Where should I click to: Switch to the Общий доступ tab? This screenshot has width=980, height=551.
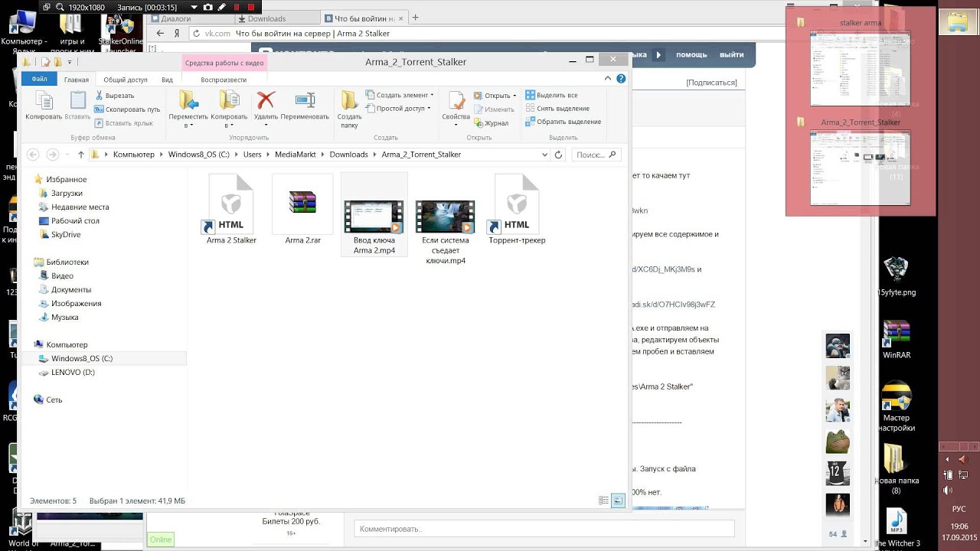coord(126,80)
